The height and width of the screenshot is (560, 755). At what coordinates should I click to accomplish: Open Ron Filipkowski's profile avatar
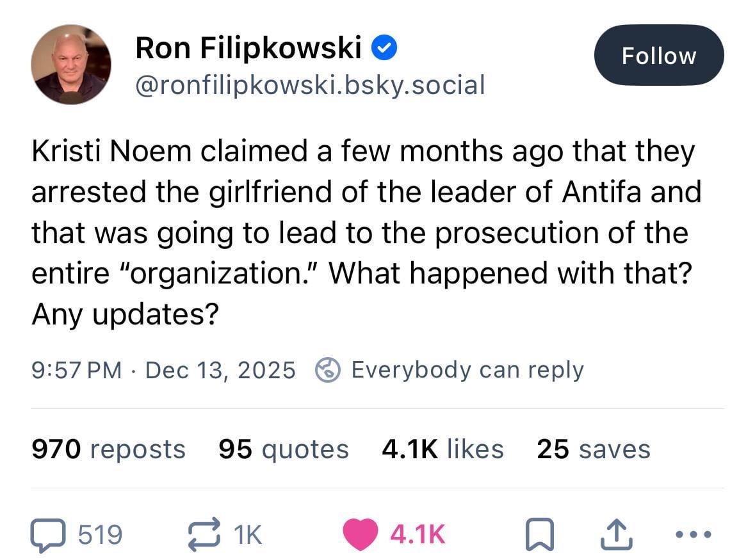70,64
